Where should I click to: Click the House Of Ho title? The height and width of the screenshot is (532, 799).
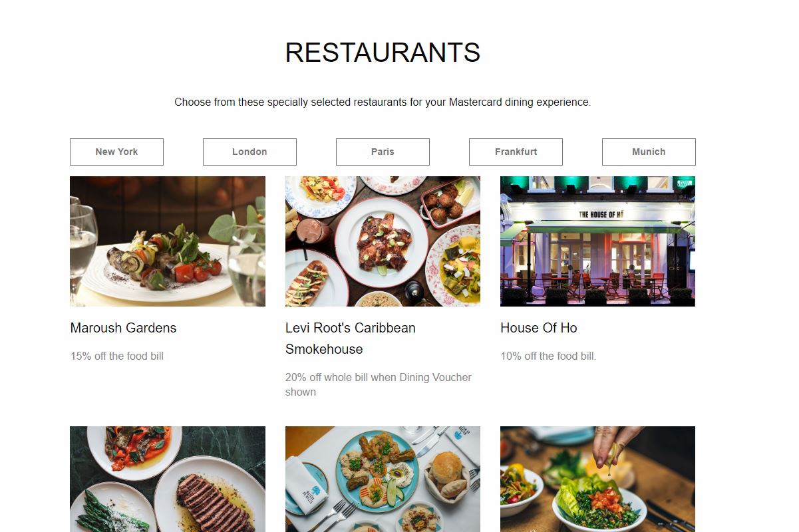click(539, 328)
